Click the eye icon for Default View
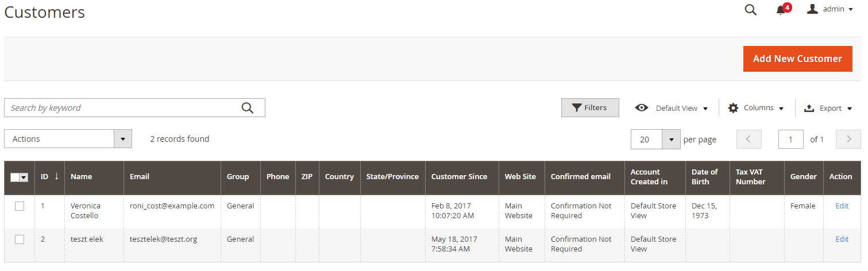Viewport: 868px width, 271px height. [642, 108]
